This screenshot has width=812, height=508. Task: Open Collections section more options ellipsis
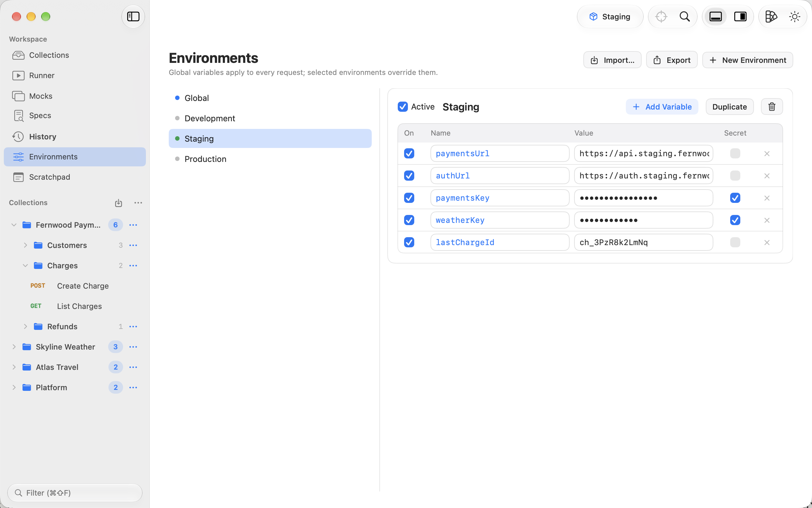[x=138, y=203]
